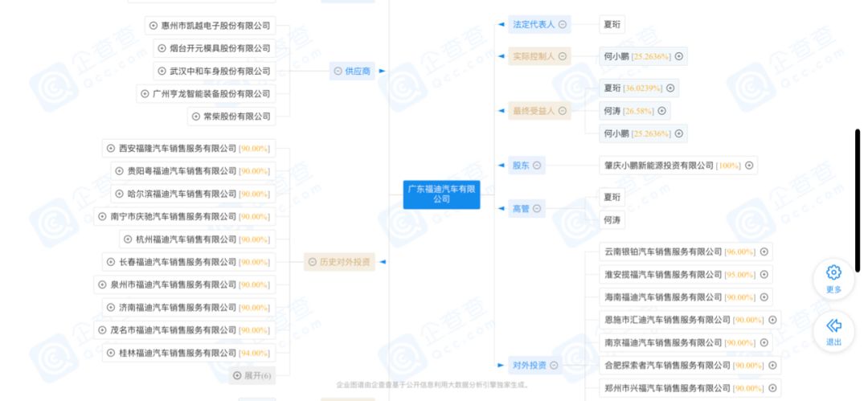Expand 常柴股份有限公司 supplier node
The height and width of the screenshot is (401, 868).
click(196, 117)
